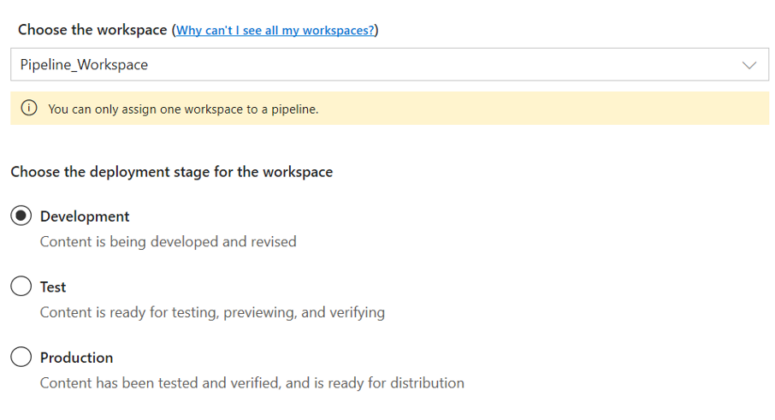This screenshot has width=775, height=420.
Task: Click 'Content is being developed and revised' text
Action: click(x=168, y=241)
